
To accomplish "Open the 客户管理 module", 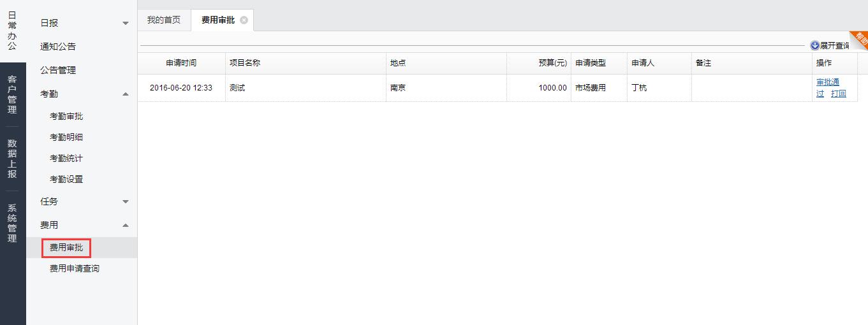I will 12,94.
